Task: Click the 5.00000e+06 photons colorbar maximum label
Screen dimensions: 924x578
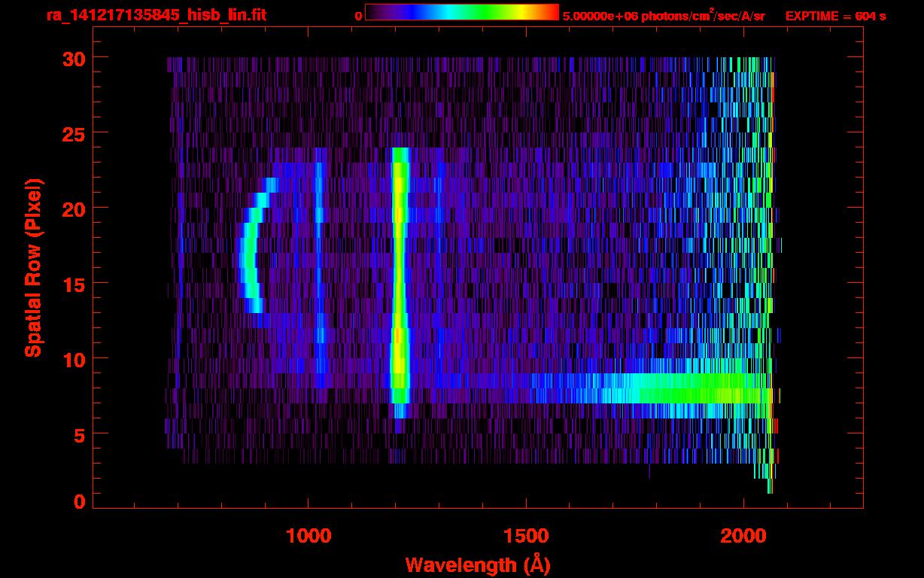Action: (x=664, y=16)
